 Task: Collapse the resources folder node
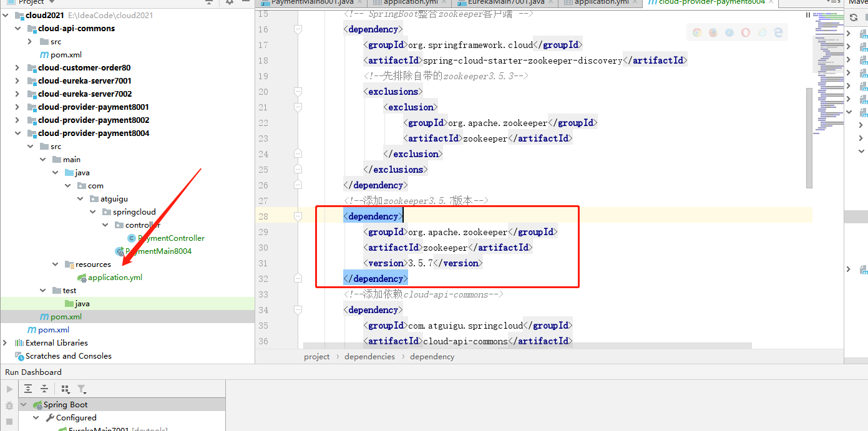point(56,264)
